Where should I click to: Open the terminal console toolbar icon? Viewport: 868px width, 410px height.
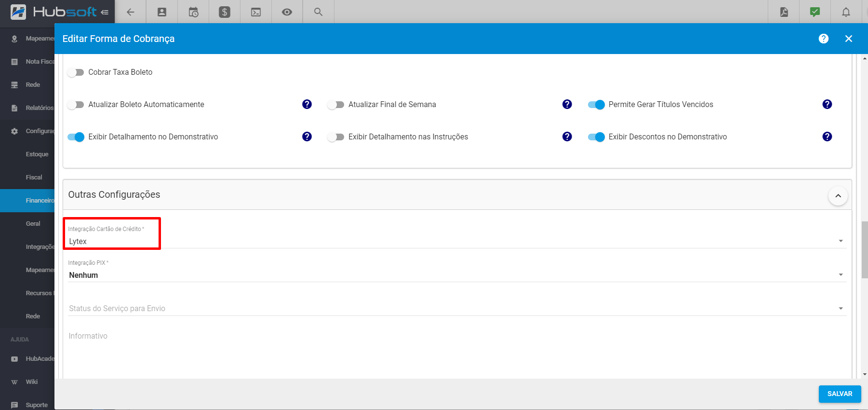coord(256,12)
